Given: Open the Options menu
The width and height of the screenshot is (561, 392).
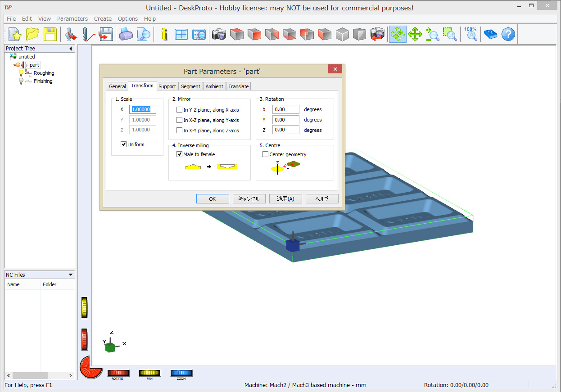Looking at the screenshot, I should 128,18.
